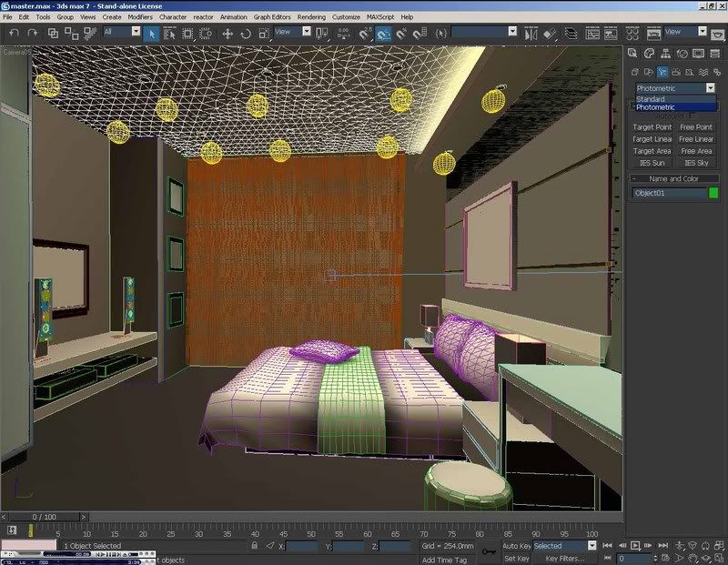Select Cameras create category icon
This screenshot has height=565, width=728.
[x=676, y=72]
